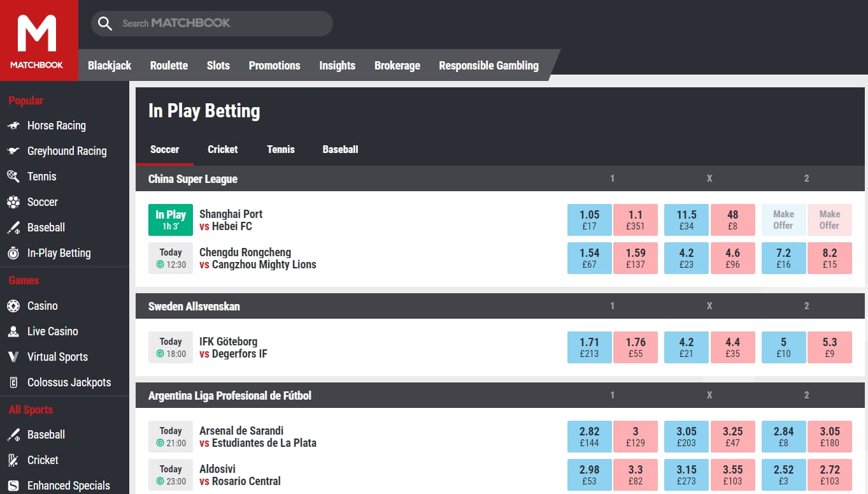
Task: Open the Promotions menu item
Action: pos(274,66)
